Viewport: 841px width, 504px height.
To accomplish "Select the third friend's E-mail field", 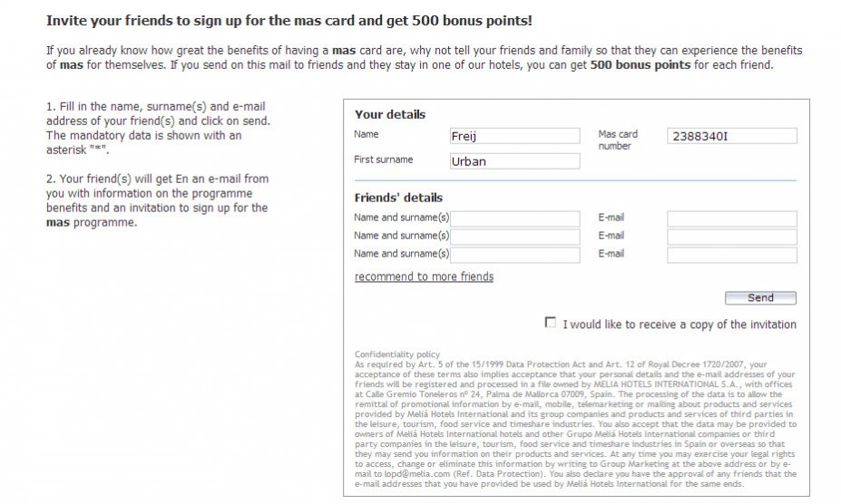I will pyautogui.click(x=731, y=255).
